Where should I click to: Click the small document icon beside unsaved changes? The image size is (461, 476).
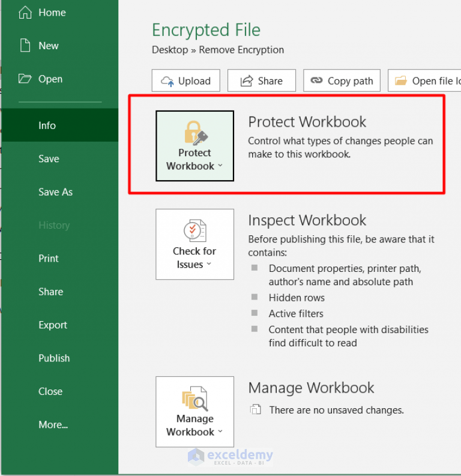point(256,409)
